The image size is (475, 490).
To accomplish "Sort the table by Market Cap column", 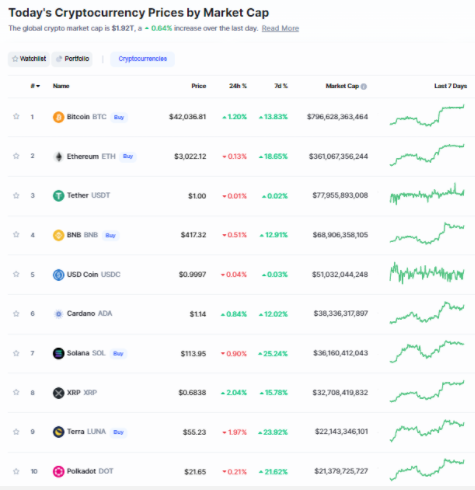I will (x=342, y=86).
